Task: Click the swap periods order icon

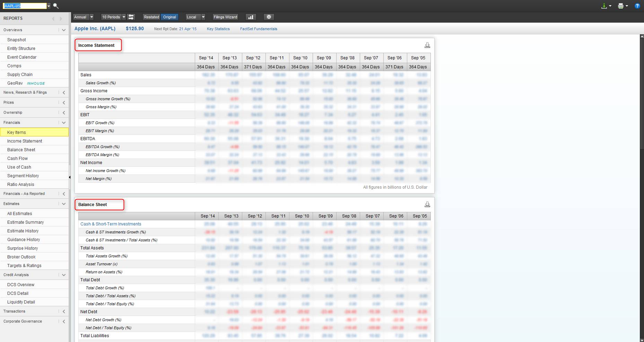Action: 131,17
